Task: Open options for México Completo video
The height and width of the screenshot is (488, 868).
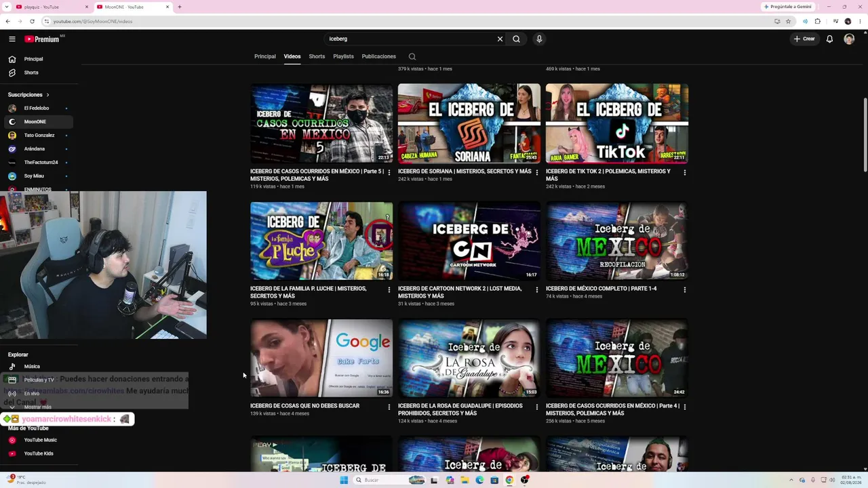Action: pos(685,290)
